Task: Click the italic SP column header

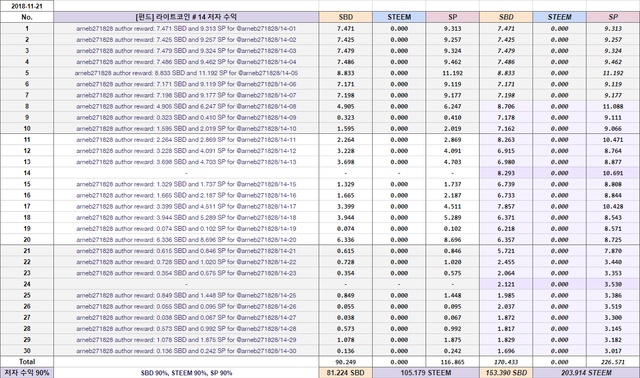Action: (613, 17)
